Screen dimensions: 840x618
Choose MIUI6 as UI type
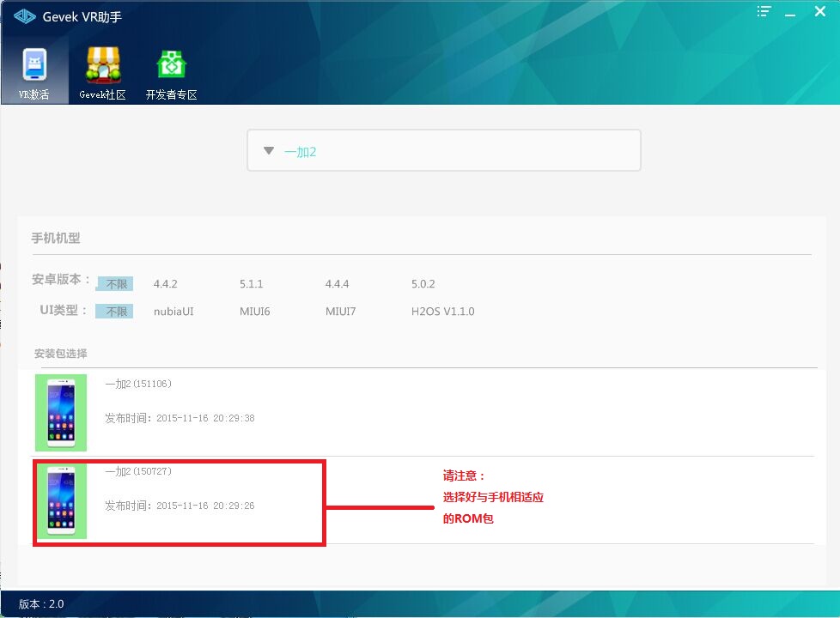[x=255, y=311]
